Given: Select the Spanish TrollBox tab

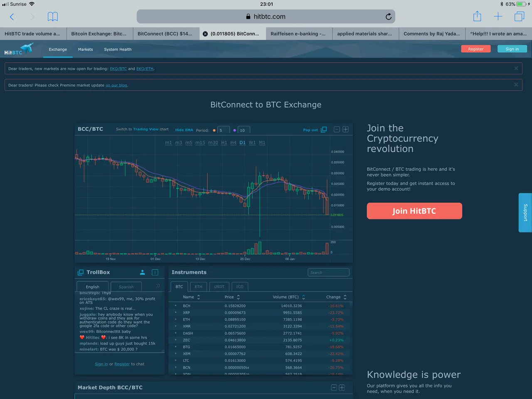Looking at the screenshot, I should coord(126,287).
